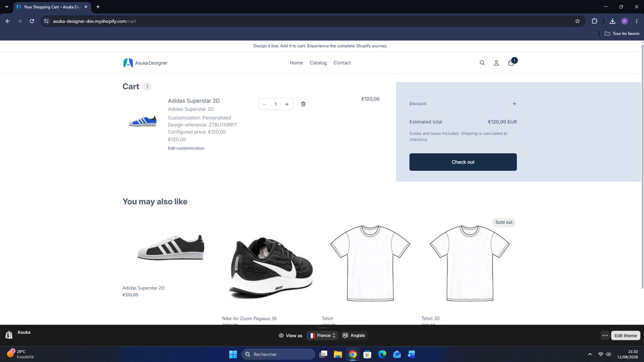Click the Check out button

tap(463, 162)
